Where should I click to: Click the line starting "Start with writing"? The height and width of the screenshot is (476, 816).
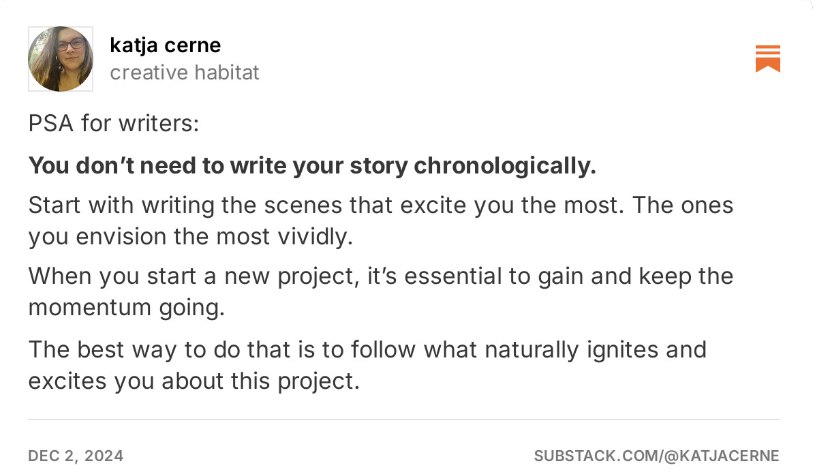[x=380, y=205]
